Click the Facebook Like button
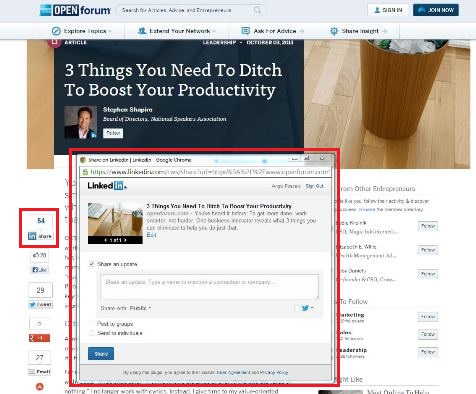The image size is (476, 394). tap(40, 270)
